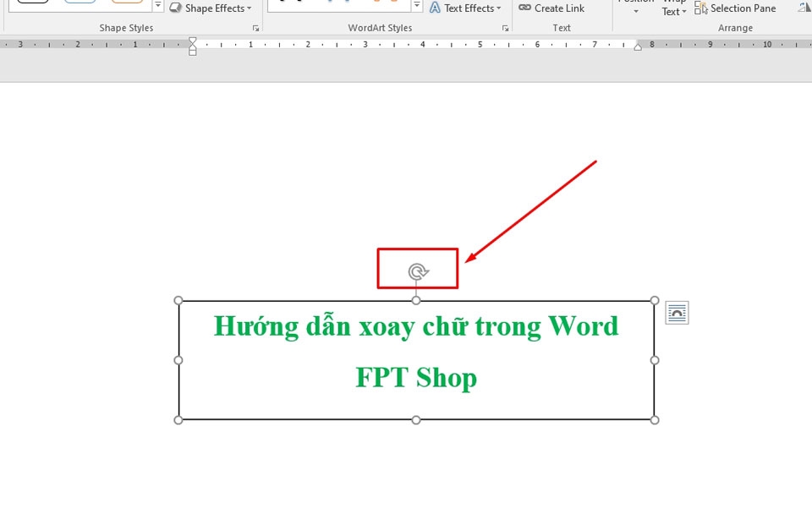Select the blue WordArt style in the gallery
This screenshot has width=812, height=525.
tap(330, 3)
